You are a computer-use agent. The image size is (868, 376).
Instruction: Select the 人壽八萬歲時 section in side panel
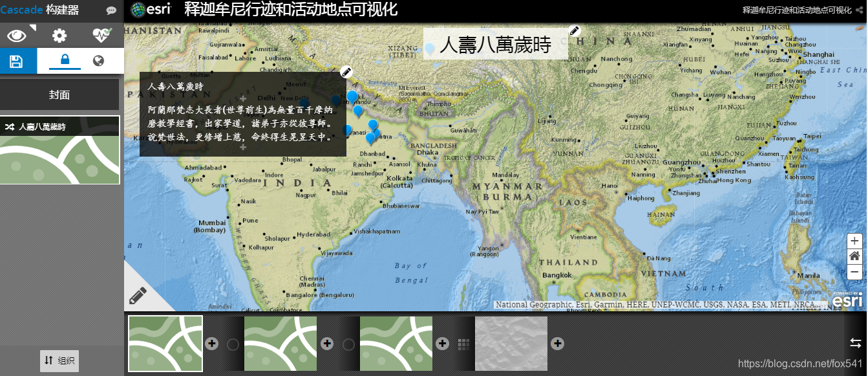click(59, 150)
